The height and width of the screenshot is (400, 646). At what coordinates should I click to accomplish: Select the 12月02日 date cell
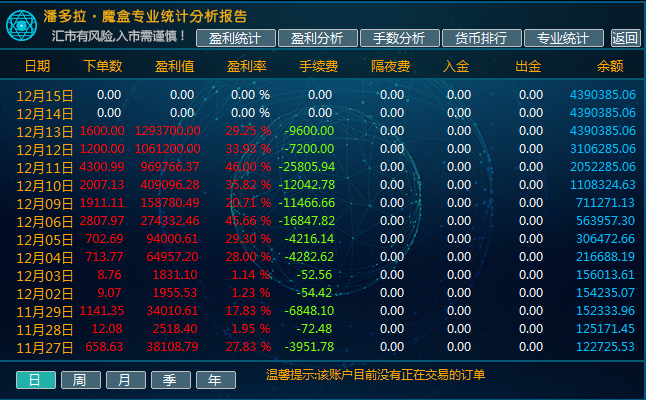click(x=44, y=294)
